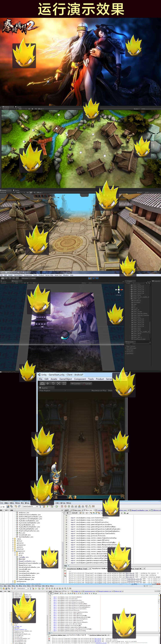
Task: Click scene orientation gizmo in Unity editor
Action: [x=119, y=290]
